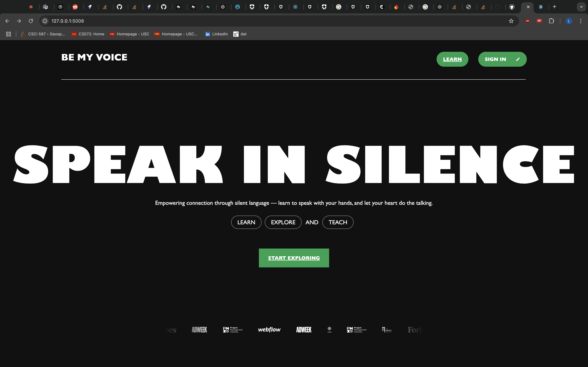Viewport: 588px width, 367px height.
Task: Switch to the Reddit tab
Action: point(75,7)
